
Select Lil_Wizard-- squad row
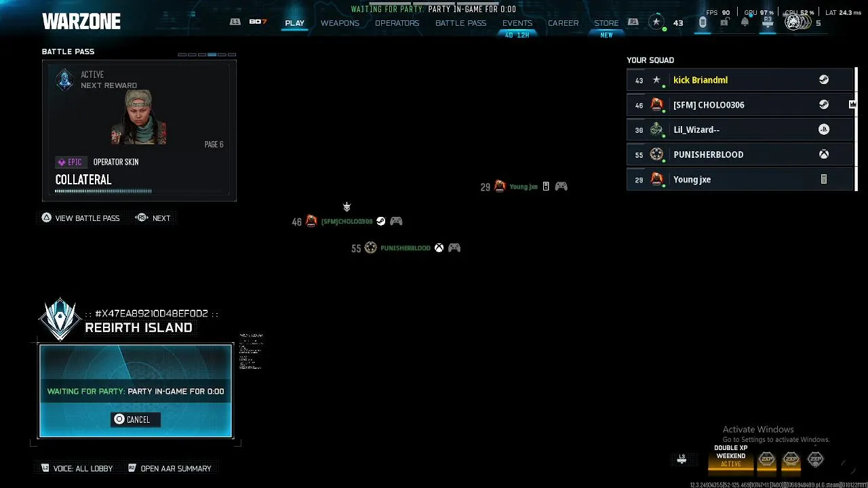click(739, 129)
